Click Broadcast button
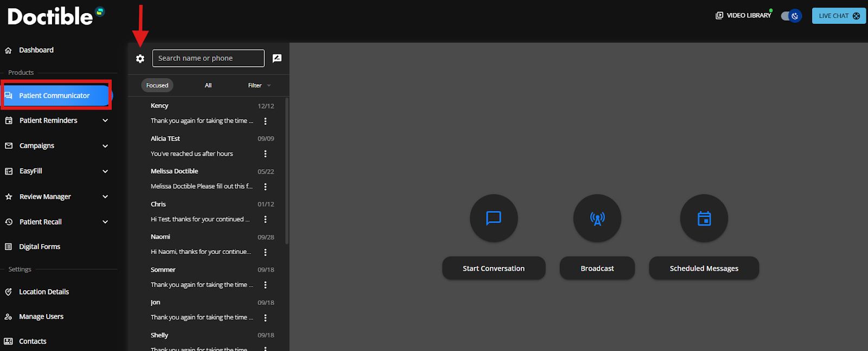This screenshot has width=868, height=351. click(x=597, y=269)
